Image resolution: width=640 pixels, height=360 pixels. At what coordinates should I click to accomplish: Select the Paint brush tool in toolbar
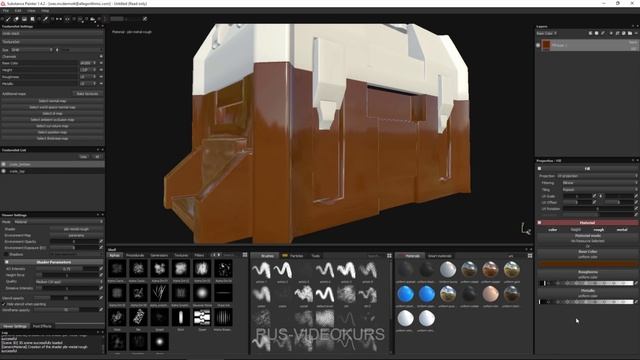[x=8, y=19]
